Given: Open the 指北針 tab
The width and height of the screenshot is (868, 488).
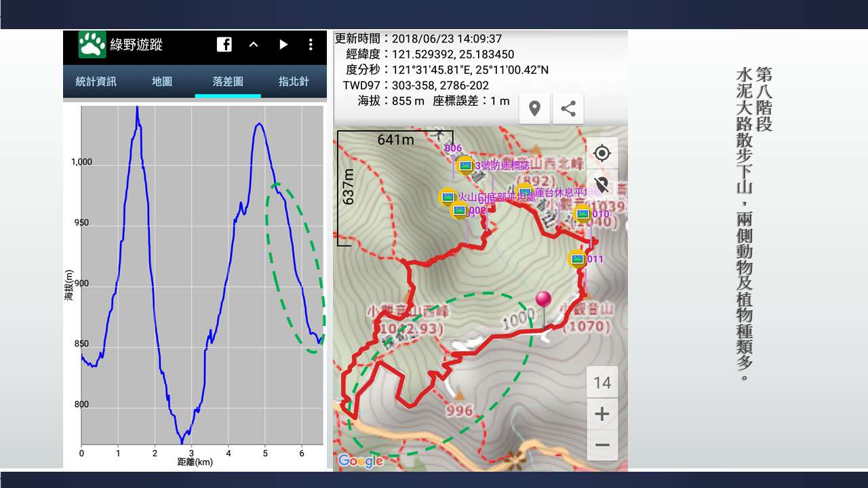Looking at the screenshot, I should [294, 81].
